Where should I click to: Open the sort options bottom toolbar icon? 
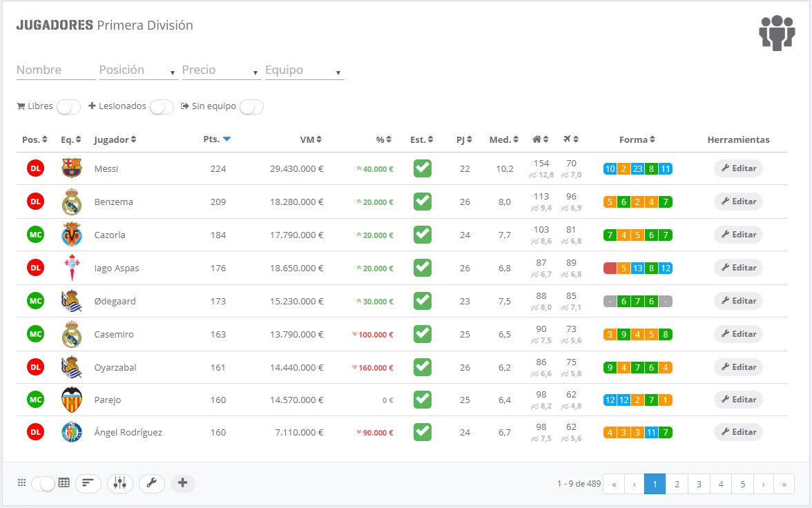click(88, 483)
